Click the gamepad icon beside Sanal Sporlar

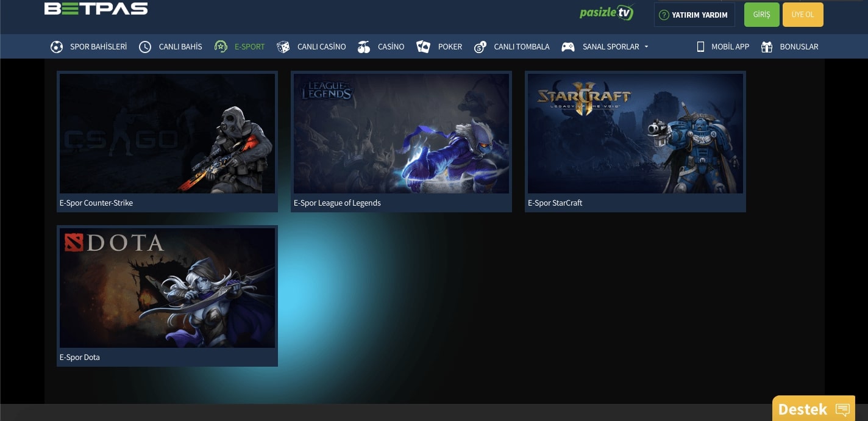coord(568,47)
